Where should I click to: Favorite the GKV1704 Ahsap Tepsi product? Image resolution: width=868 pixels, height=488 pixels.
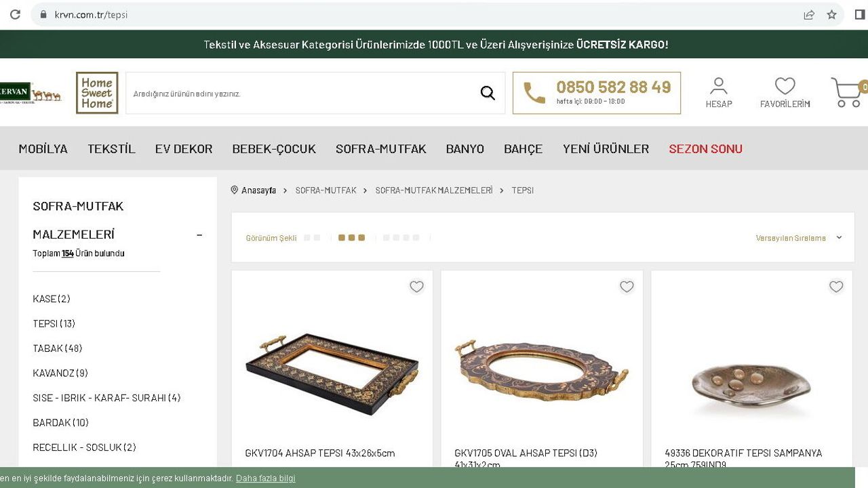416,287
